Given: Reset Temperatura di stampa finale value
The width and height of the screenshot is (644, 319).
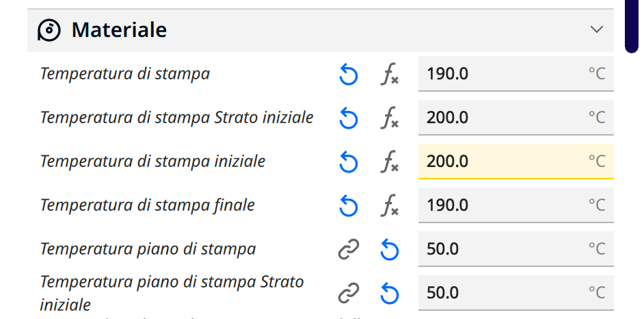Looking at the screenshot, I should pyautogui.click(x=349, y=206).
